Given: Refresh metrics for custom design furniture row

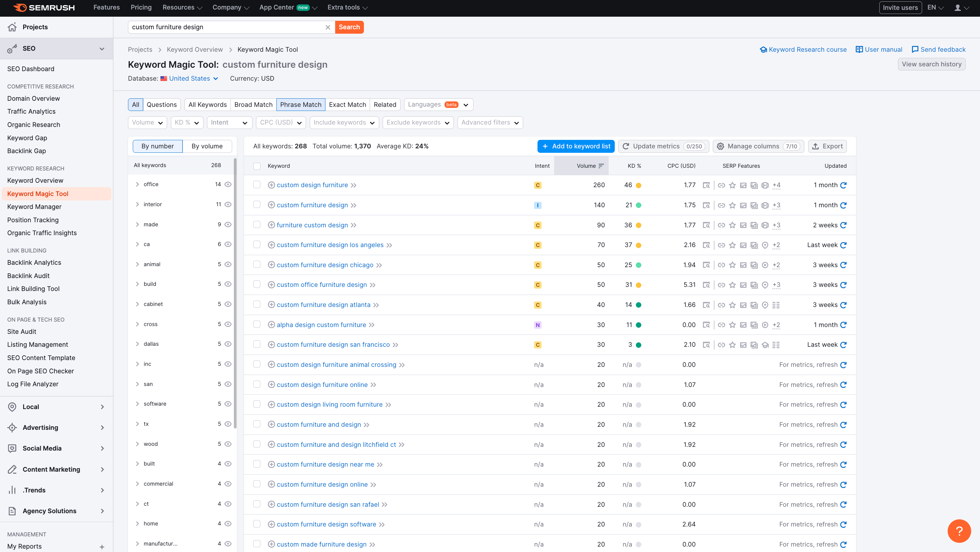Looking at the screenshot, I should [843, 185].
